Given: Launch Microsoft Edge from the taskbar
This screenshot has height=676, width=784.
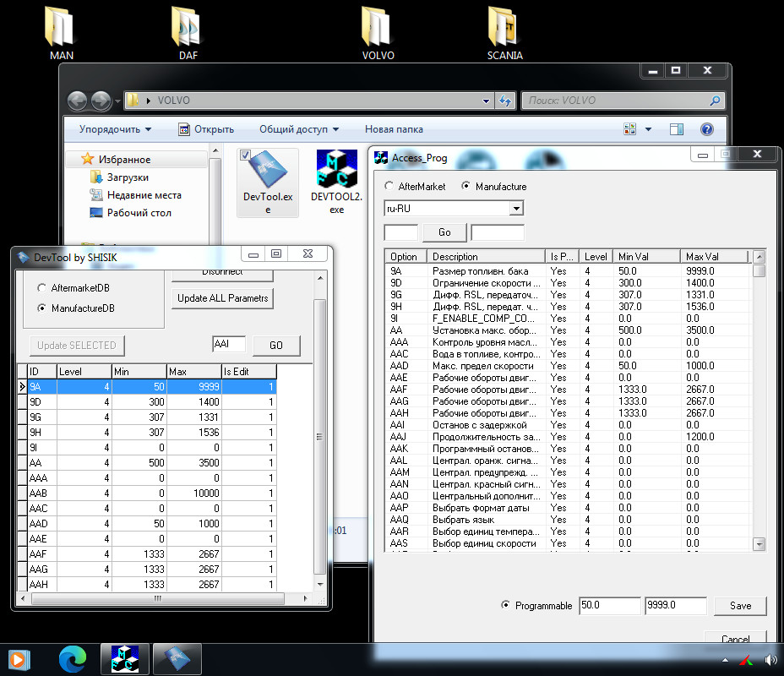Looking at the screenshot, I should [73, 658].
